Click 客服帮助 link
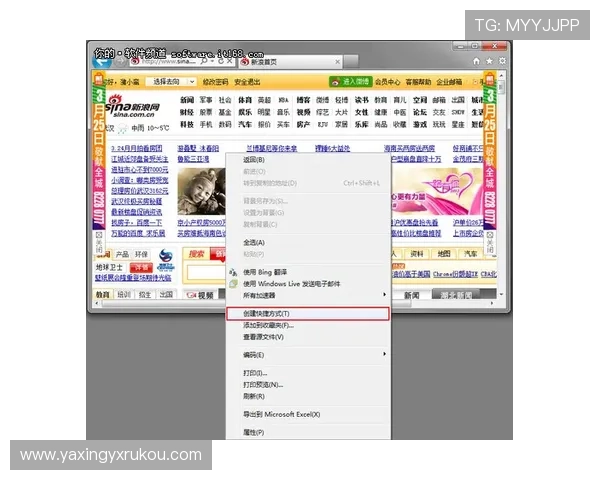Image resolution: width=600 pixels, height=480 pixels. (418, 82)
